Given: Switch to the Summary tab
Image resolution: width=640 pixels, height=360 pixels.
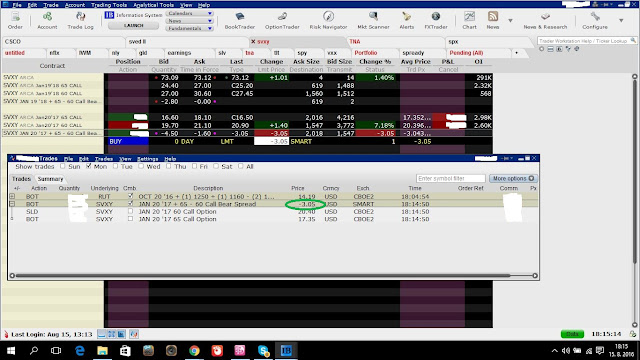Looking at the screenshot, I should pos(50,179).
